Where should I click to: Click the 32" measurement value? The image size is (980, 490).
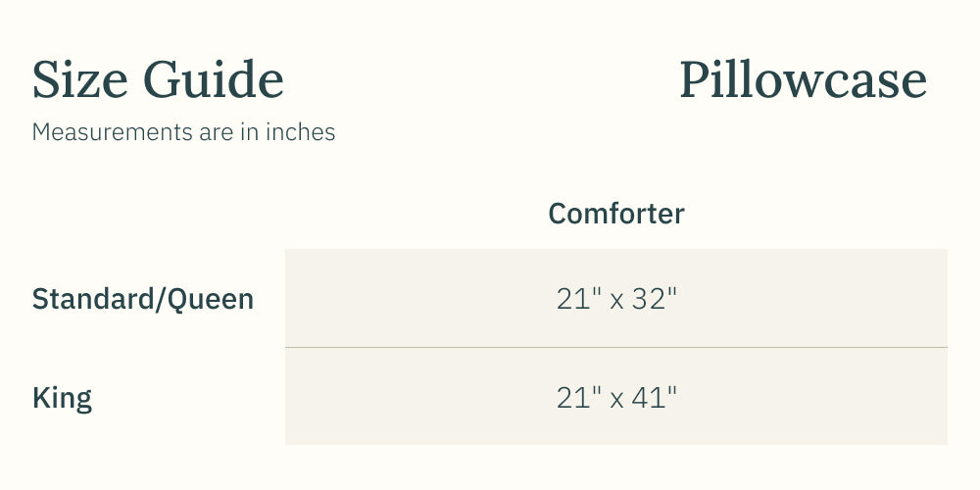tap(655, 299)
